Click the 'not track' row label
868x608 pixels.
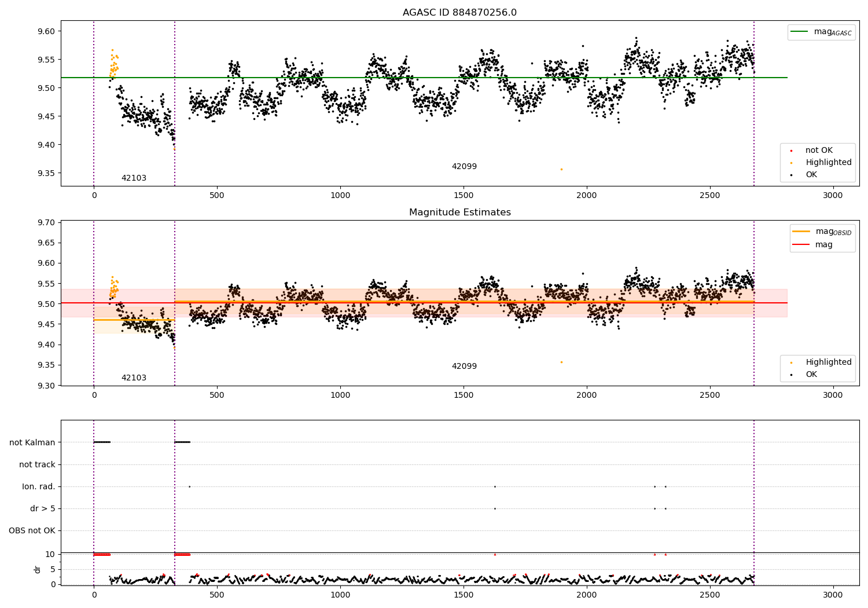coord(37,465)
